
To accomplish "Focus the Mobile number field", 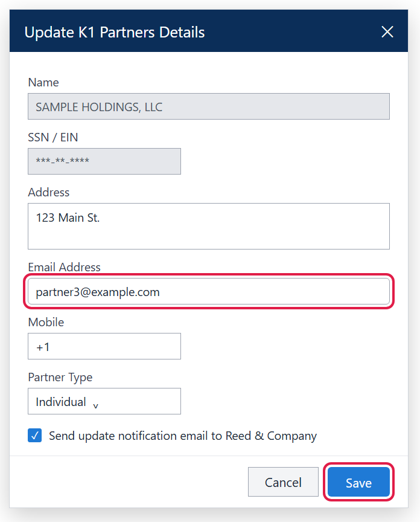I will (104, 346).
